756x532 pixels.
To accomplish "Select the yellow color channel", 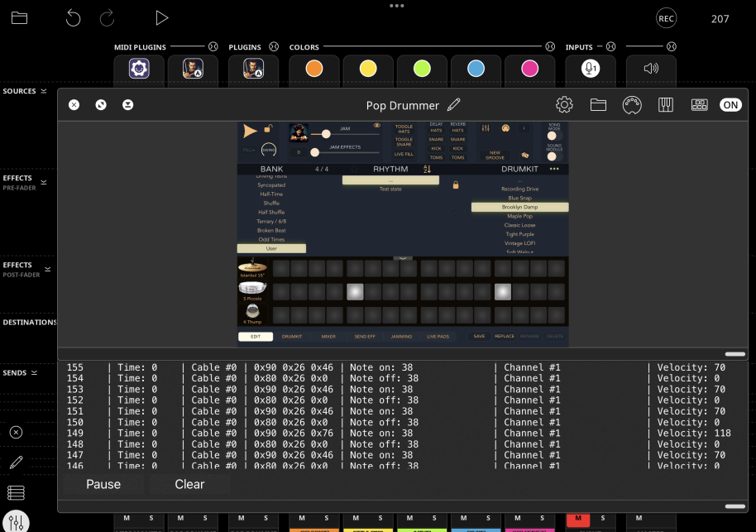I will 368,69.
